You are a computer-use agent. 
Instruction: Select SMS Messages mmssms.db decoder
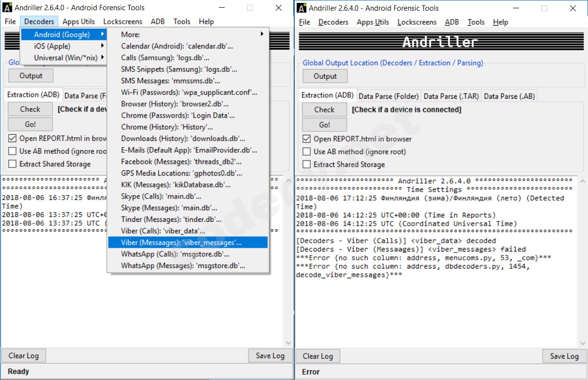click(188, 81)
